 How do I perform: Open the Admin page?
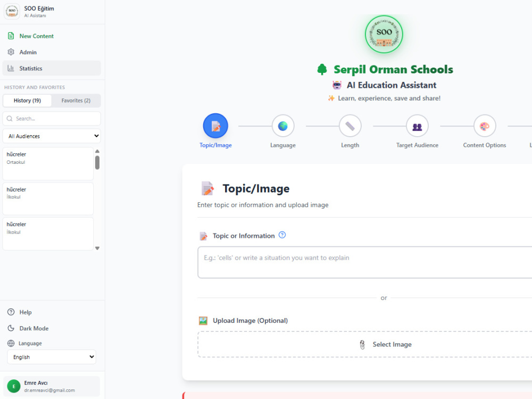point(52,52)
